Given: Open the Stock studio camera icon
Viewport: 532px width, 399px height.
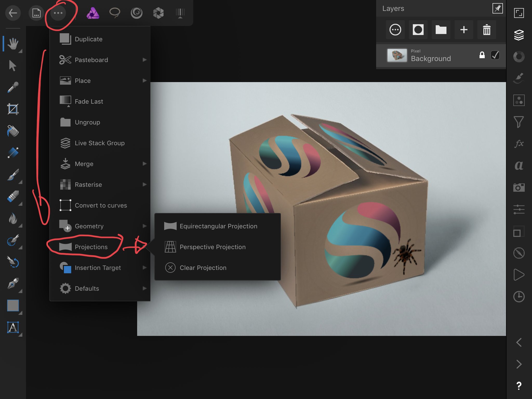Looking at the screenshot, I should coord(519,188).
